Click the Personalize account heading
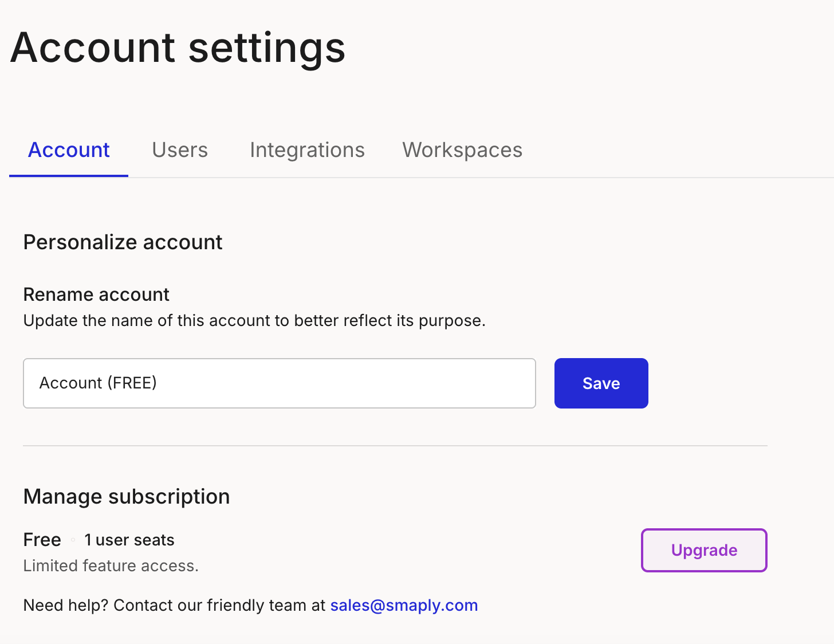Image resolution: width=834 pixels, height=644 pixels. [x=123, y=242]
